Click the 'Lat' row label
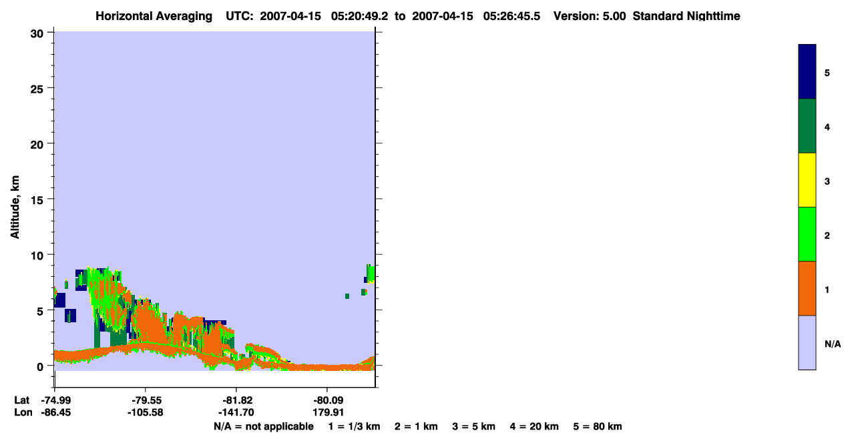The height and width of the screenshot is (445, 868). [x=21, y=400]
